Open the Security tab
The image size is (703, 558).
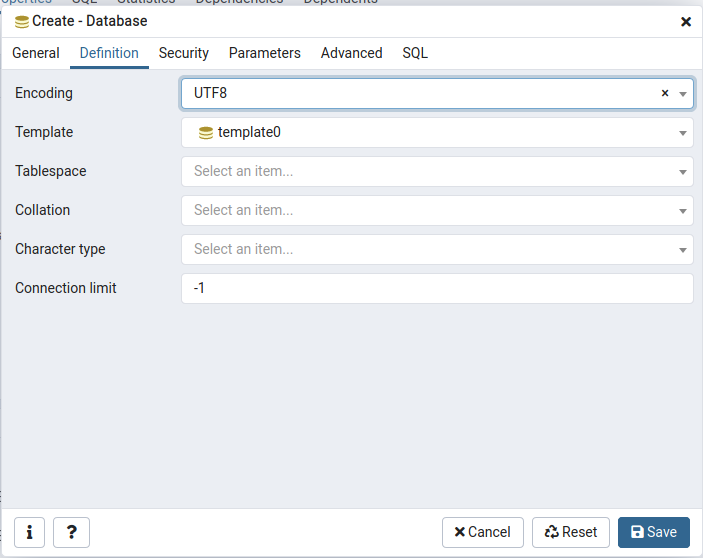tap(184, 53)
